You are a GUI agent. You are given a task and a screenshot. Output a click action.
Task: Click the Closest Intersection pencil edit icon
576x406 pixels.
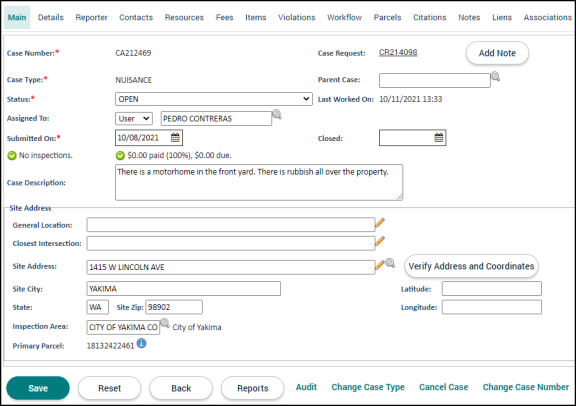click(x=380, y=241)
